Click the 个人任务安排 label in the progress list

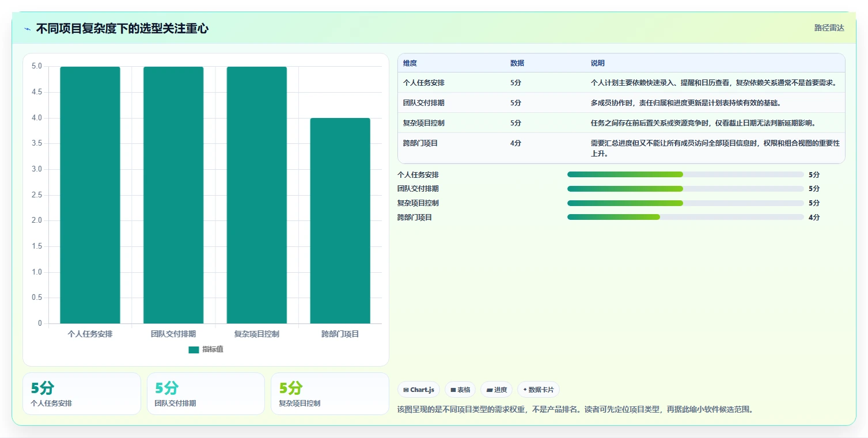(x=418, y=174)
